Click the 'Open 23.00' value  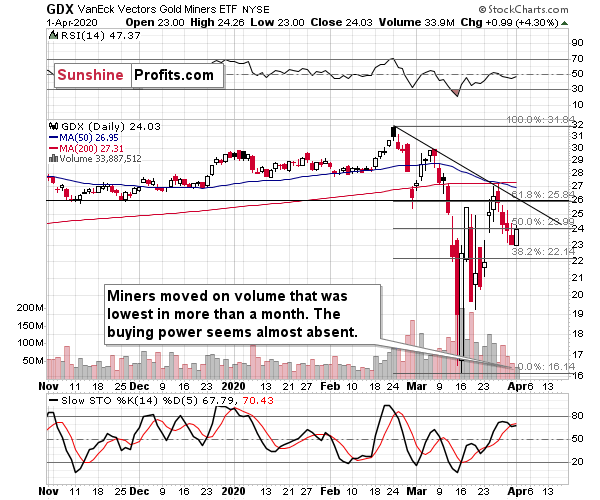tap(155, 23)
